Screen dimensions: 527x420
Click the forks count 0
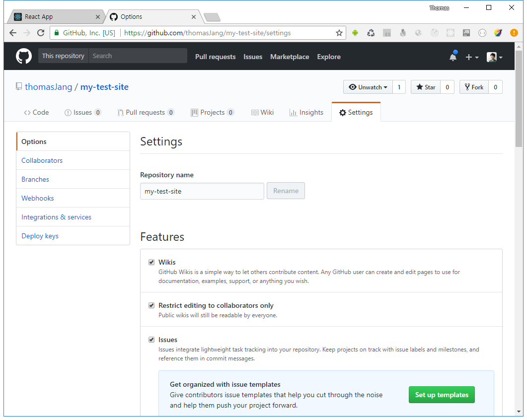[x=495, y=87]
